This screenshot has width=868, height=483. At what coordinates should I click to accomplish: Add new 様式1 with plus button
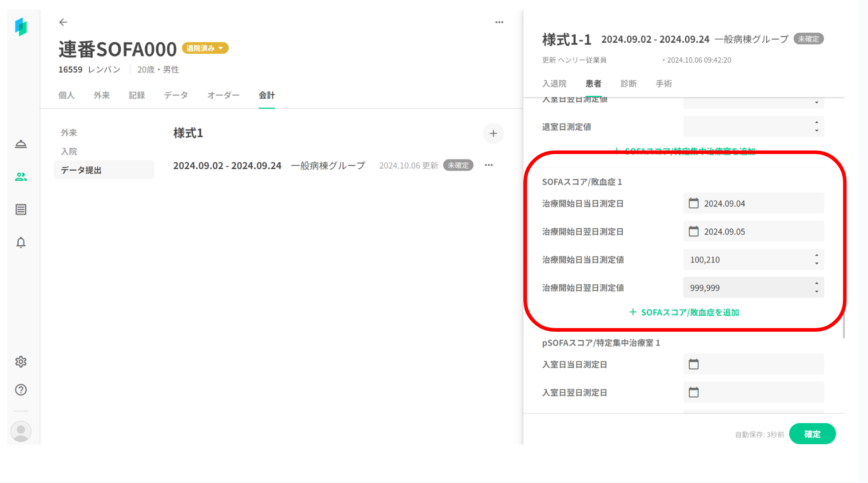tap(493, 134)
